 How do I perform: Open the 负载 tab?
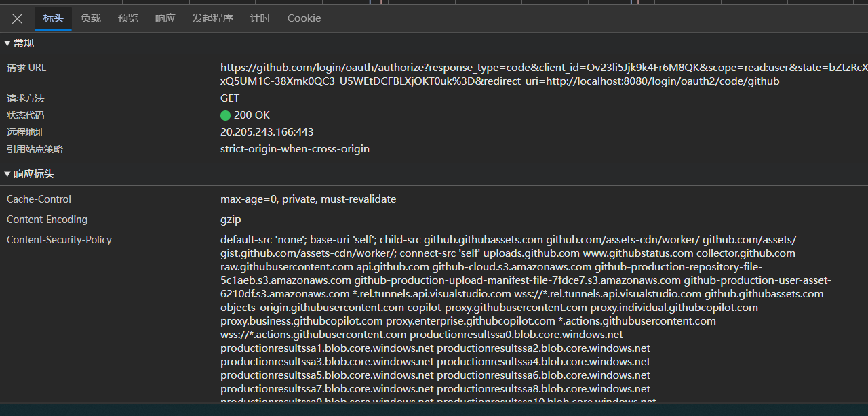91,18
